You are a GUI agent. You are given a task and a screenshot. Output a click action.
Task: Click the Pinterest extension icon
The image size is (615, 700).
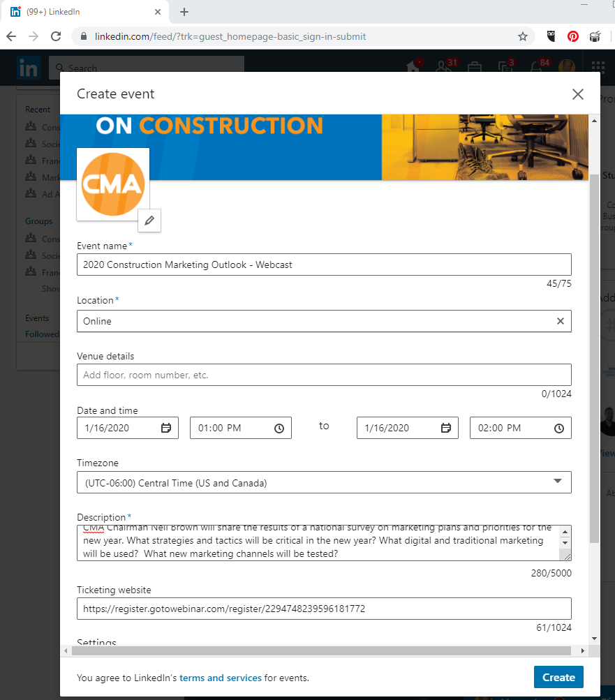point(573,36)
